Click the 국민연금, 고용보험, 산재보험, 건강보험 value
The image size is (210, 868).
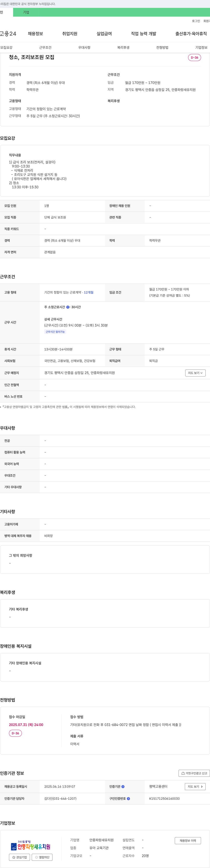click(70, 361)
